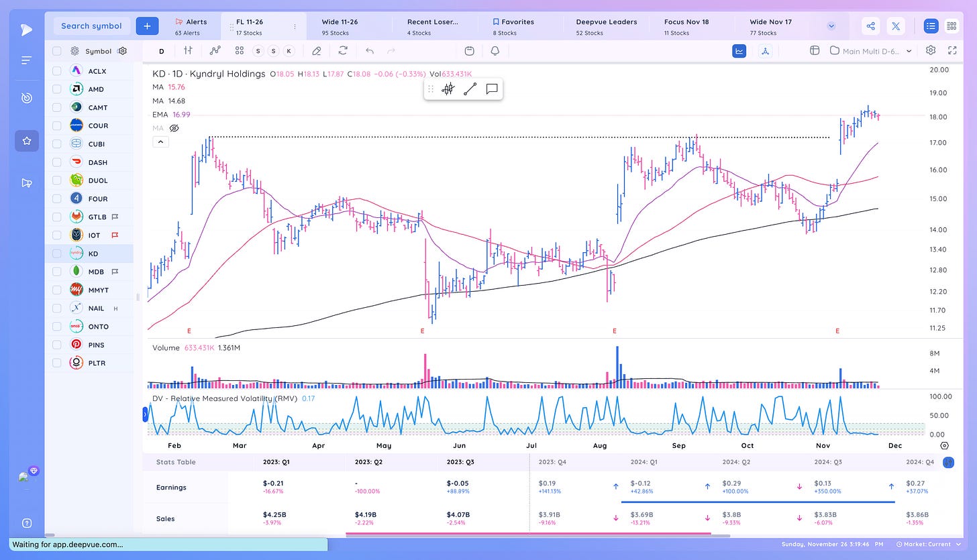977x560 pixels.
Task: Open gear icon left of Symbol header
Action: (75, 51)
